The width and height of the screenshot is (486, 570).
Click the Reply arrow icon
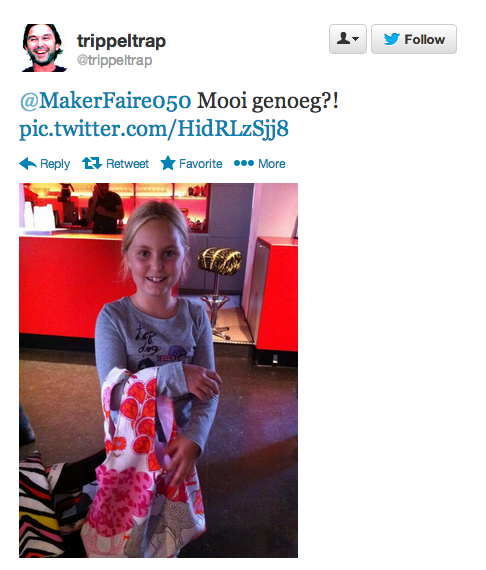28,164
